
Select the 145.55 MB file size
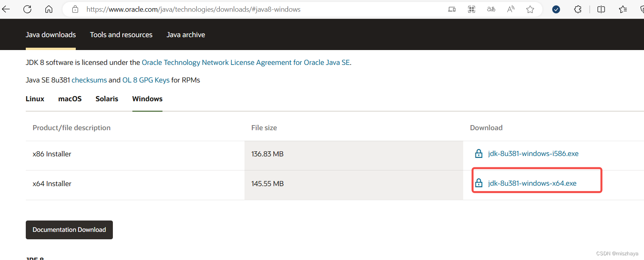pos(268,184)
